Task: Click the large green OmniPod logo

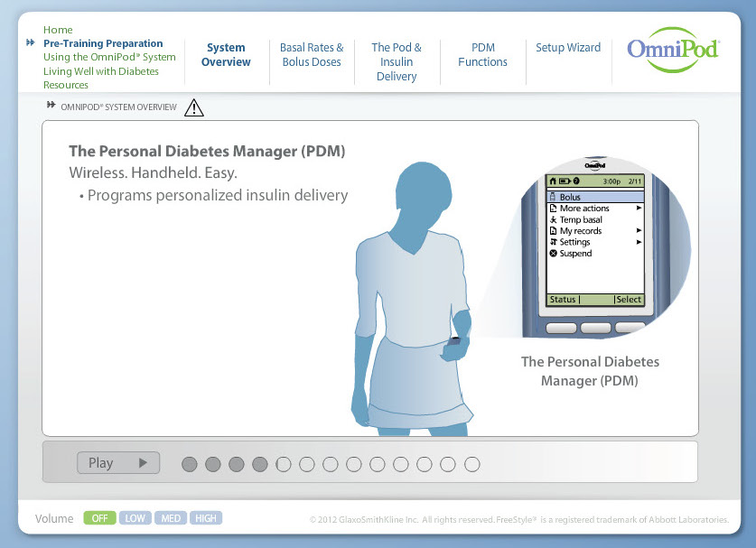Action: [673, 50]
